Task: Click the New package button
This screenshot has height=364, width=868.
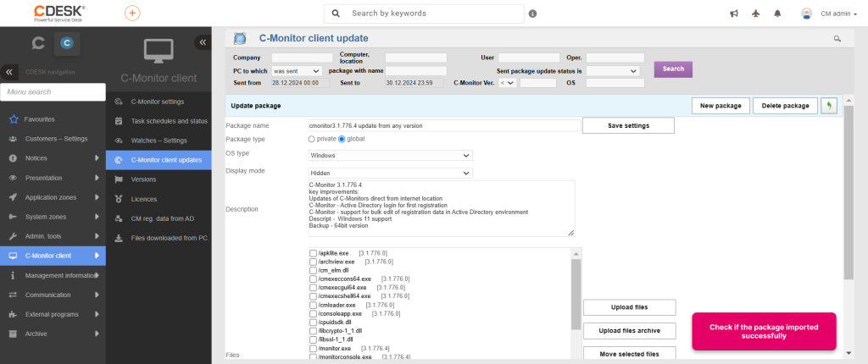Action: 721,106
